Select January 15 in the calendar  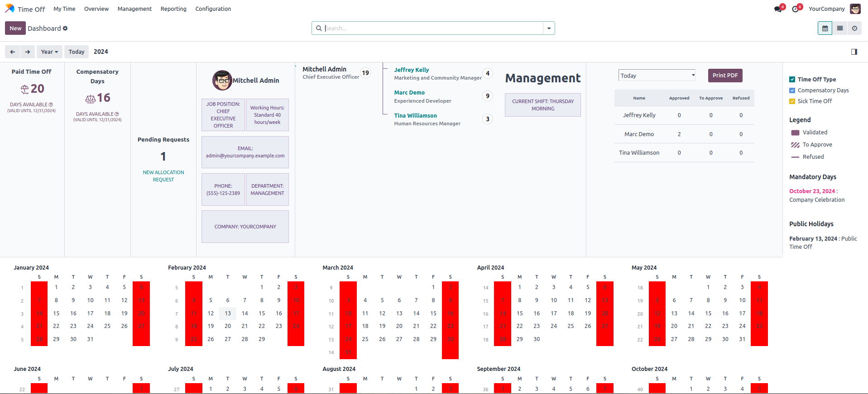[x=56, y=313]
